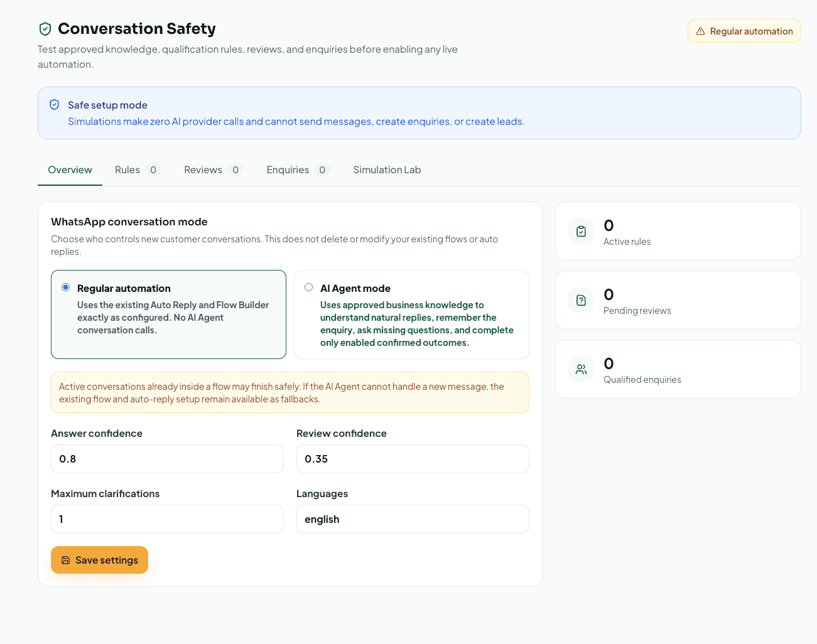Click the shield icon in Safe setup mode banner

click(x=55, y=105)
